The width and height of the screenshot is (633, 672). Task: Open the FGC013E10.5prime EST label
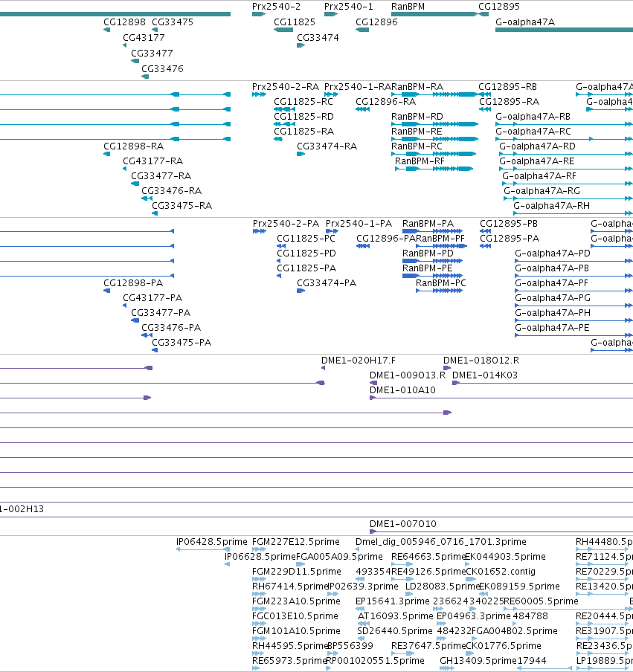pos(295,616)
